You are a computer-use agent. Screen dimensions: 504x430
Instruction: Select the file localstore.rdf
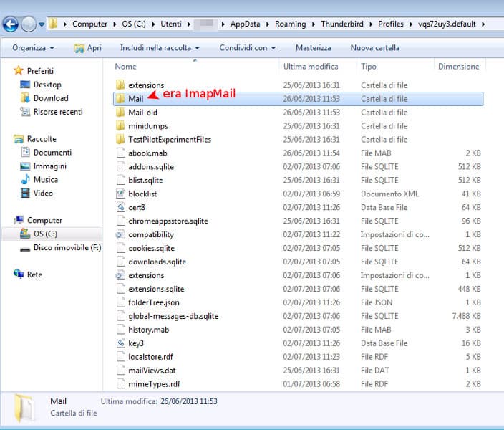150,357
